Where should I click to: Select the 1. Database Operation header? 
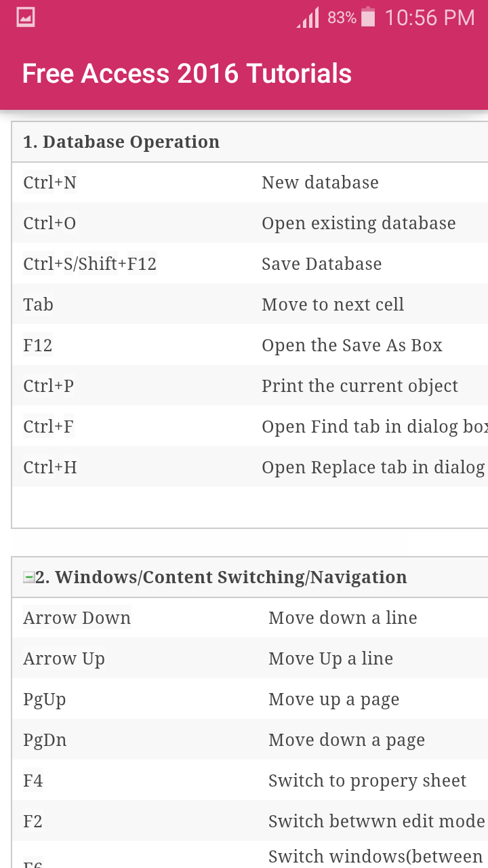(121, 142)
